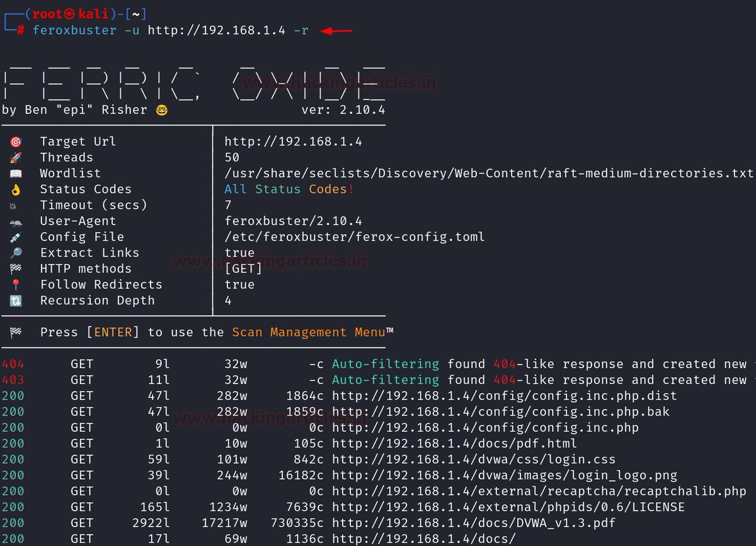The image size is (756, 546).
Task: Open the Scan Management Menu
Action: pos(309,332)
